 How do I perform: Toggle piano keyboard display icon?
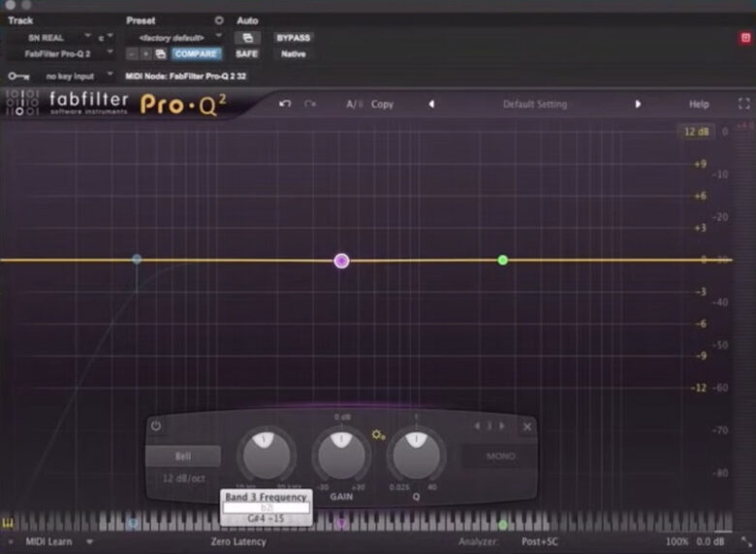click(x=8, y=523)
